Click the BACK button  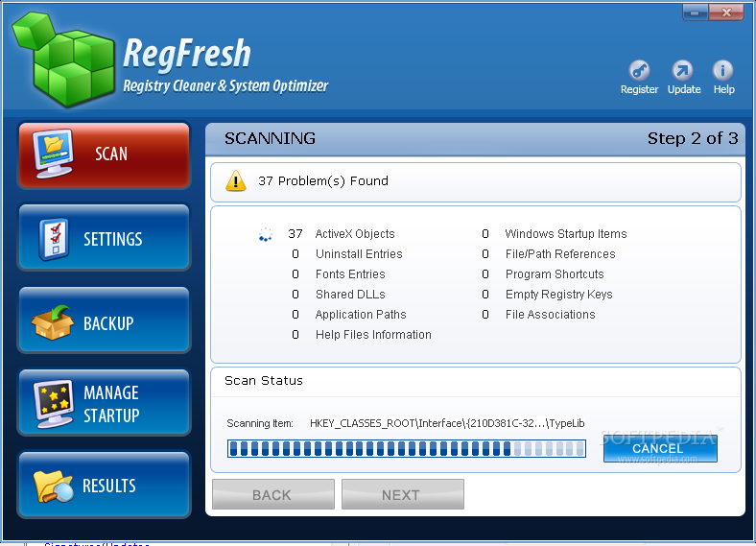pos(273,494)
